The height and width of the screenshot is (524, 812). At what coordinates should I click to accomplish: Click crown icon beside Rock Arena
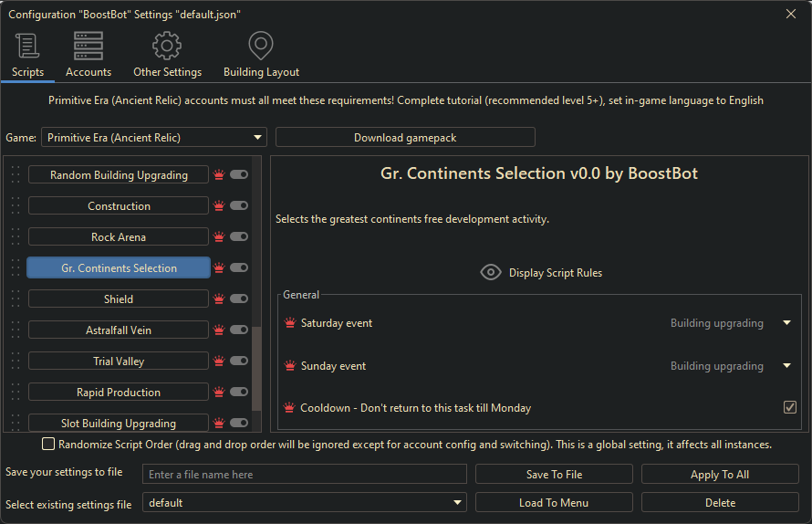(x=219, y=237)
